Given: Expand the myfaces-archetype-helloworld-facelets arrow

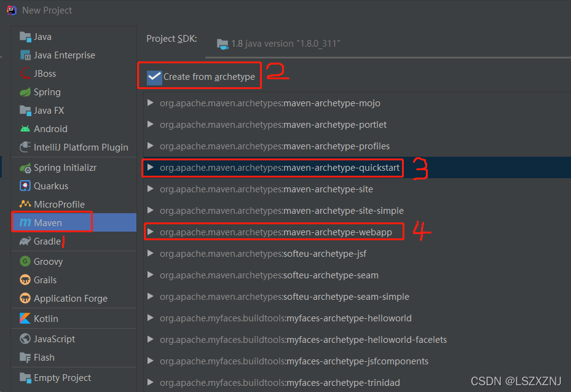Looking at the screenshot, I should 151,339.
